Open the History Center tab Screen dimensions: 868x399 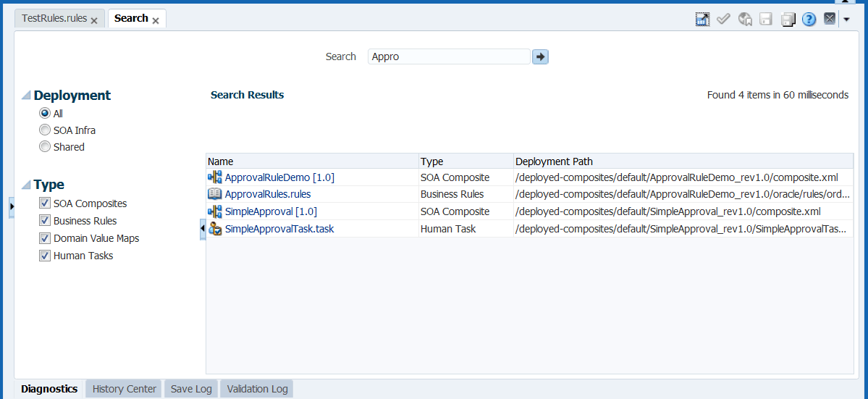click(124, 389)
